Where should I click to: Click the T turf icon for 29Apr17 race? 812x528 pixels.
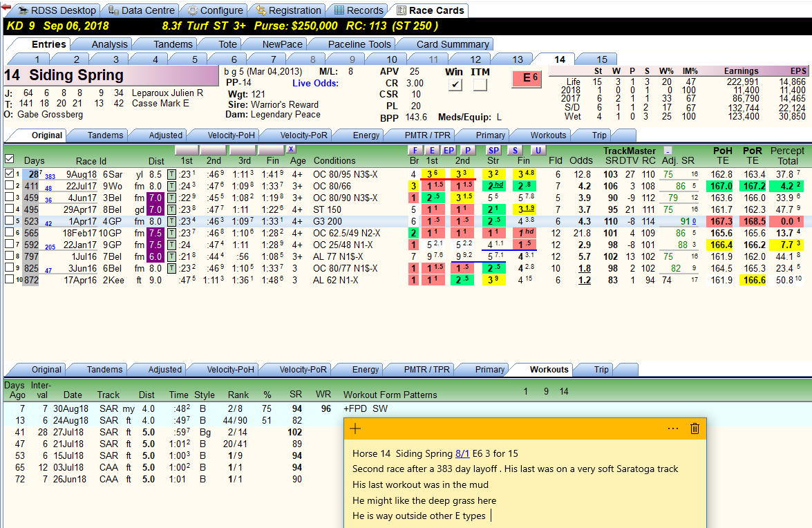pos(171,209)
